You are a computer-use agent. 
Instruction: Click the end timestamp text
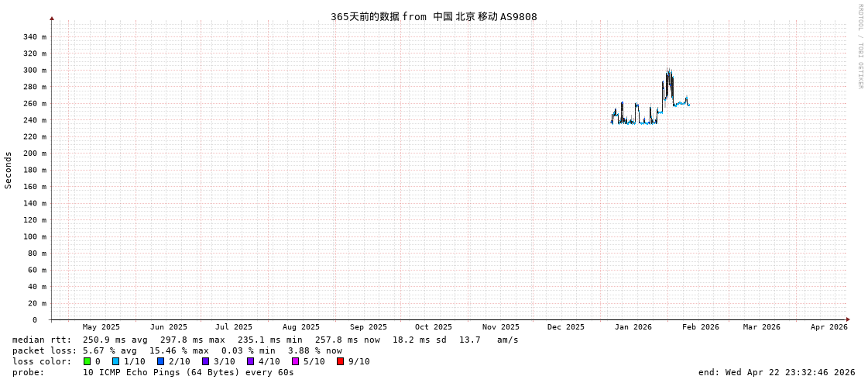pyautogui.click(x=776, y=372)
